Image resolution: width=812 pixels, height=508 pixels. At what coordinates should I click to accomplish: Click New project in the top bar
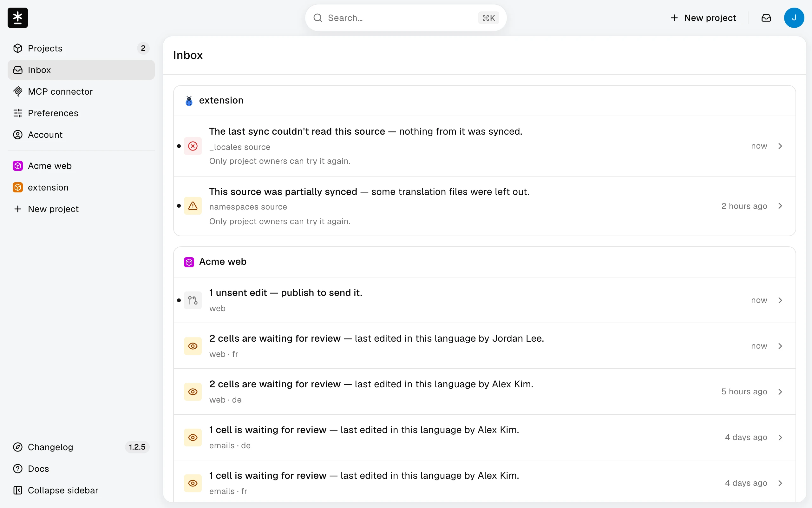pos(703,18)
